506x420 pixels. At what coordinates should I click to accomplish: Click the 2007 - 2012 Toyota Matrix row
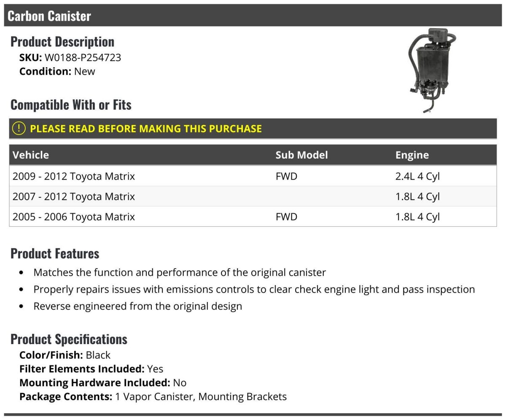(74, 196)
